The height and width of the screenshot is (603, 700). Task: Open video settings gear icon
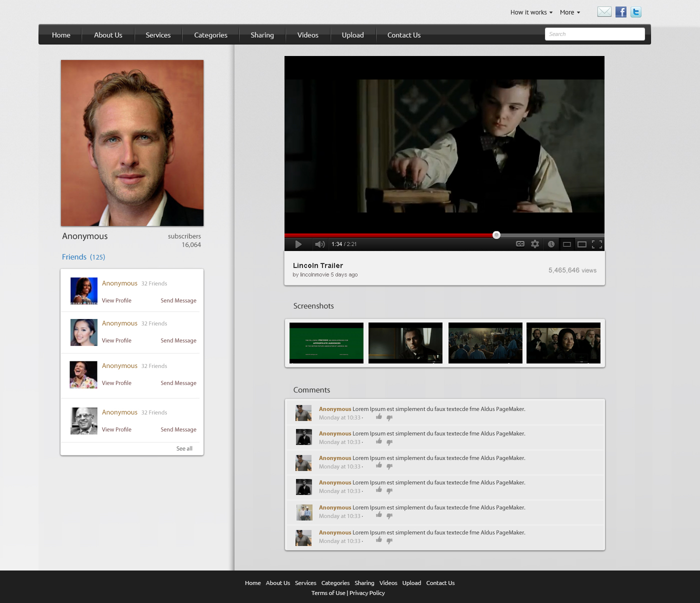(535, 244)
